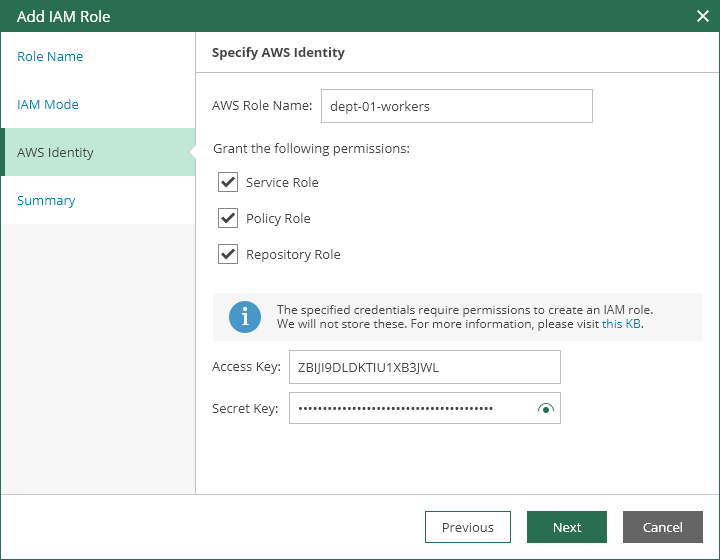
Task: Proceed with the Next button
Action: pyautogui.click(x=567, y=527)
